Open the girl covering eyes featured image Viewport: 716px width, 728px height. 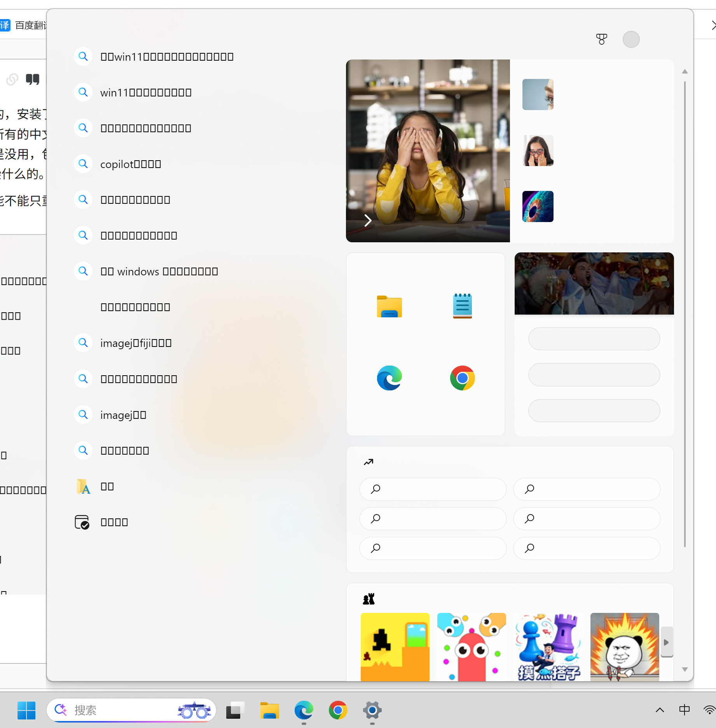428,150
